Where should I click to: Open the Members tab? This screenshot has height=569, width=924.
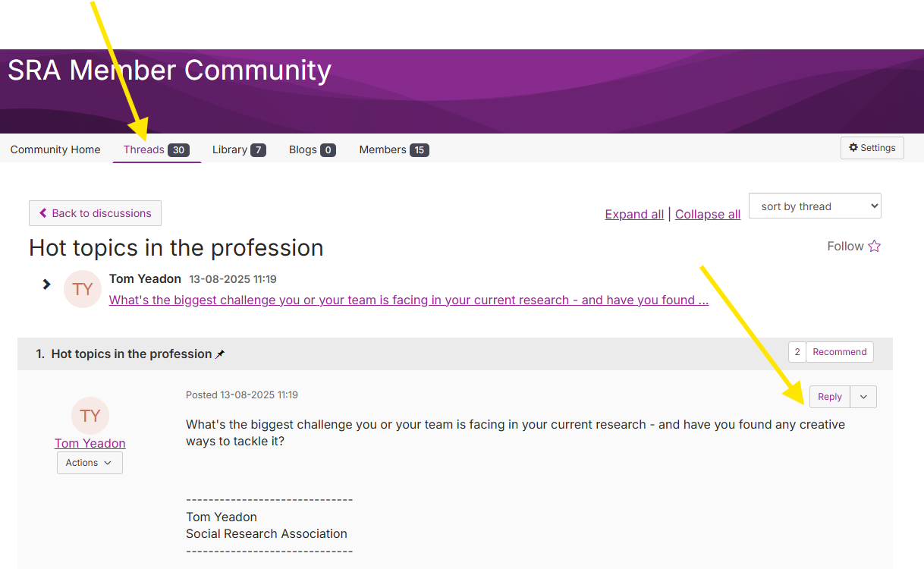pos(394,149)
